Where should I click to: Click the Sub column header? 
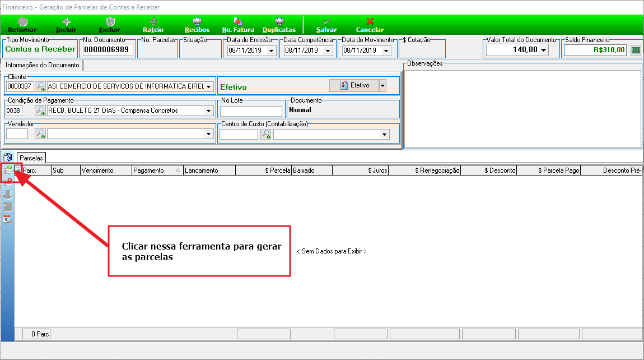point(66,170)
